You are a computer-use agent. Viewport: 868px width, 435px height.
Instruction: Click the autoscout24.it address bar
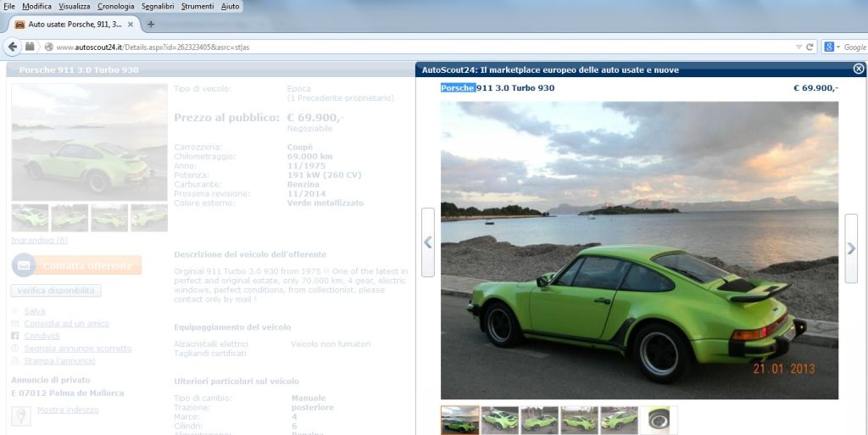coord(420,47)
